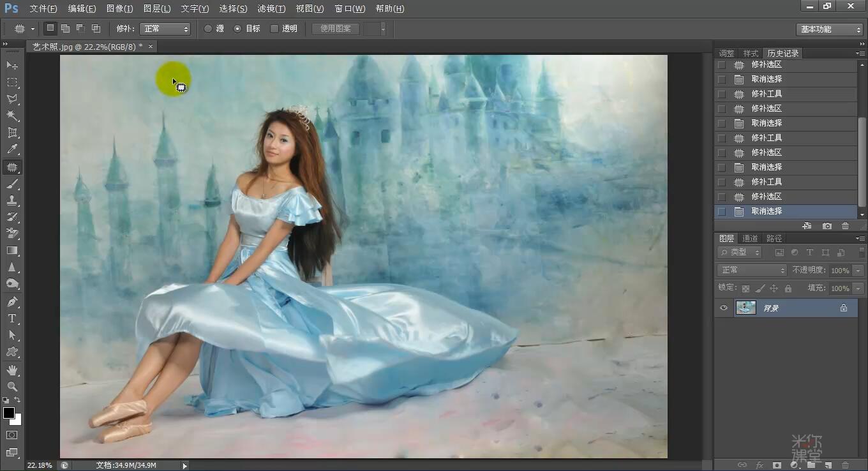Select the 目标 radio button

pos(237,29)
